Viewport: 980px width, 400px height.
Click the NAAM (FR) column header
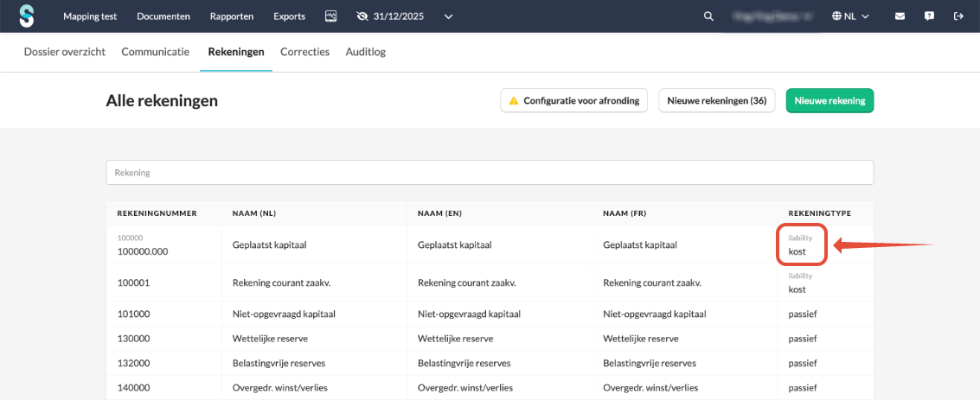625,213
